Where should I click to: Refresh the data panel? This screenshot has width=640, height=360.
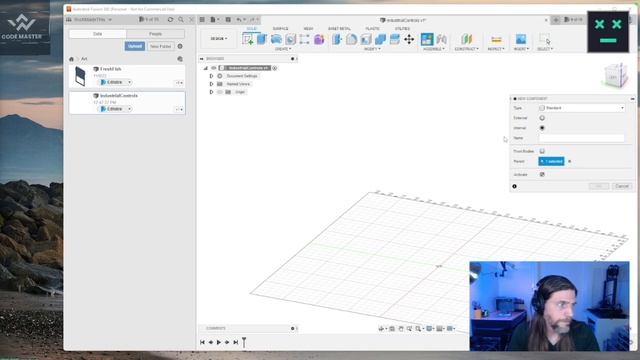coord(170,20)
